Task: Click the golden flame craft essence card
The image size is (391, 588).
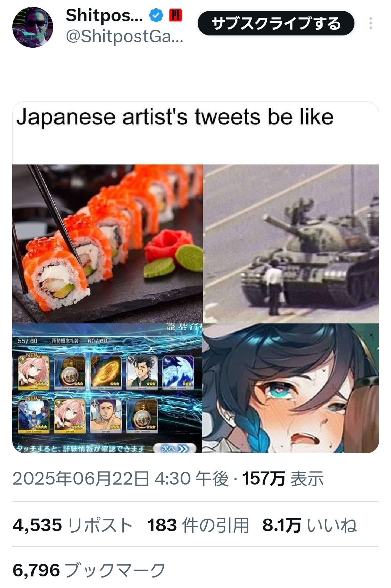Action: click(106, 372)
